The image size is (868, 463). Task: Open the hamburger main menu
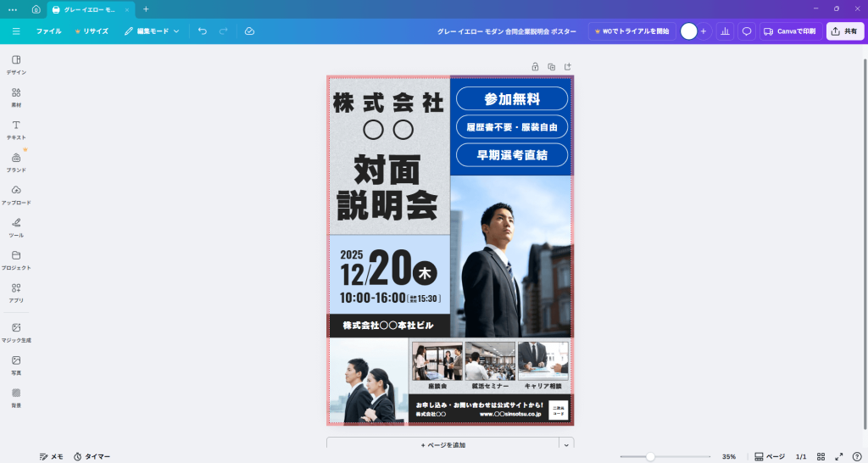[16, 31]
